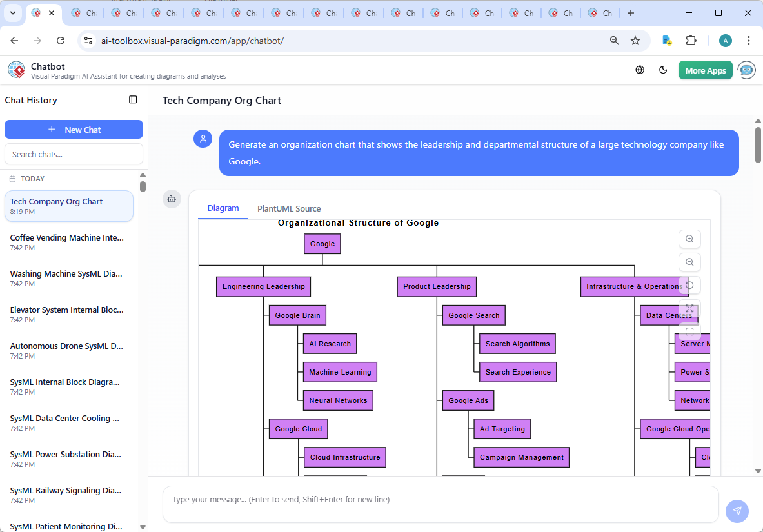Open SysML Internal Block Diagram chat
The width and height of the screenshot is (763, 532).
pos(69,386)
